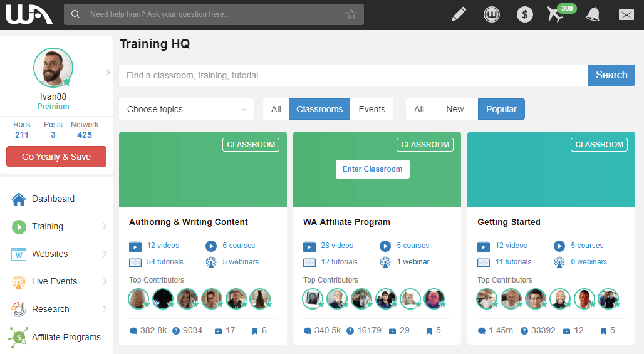This screenshot has width=644, height=354.
Task: Click the pencil write icon in header
Action: (459, 14)
